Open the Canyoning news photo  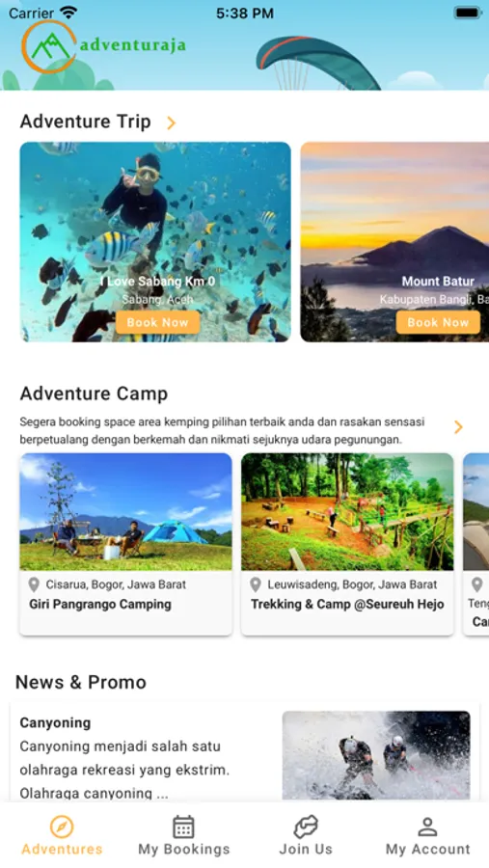[376, 755]
